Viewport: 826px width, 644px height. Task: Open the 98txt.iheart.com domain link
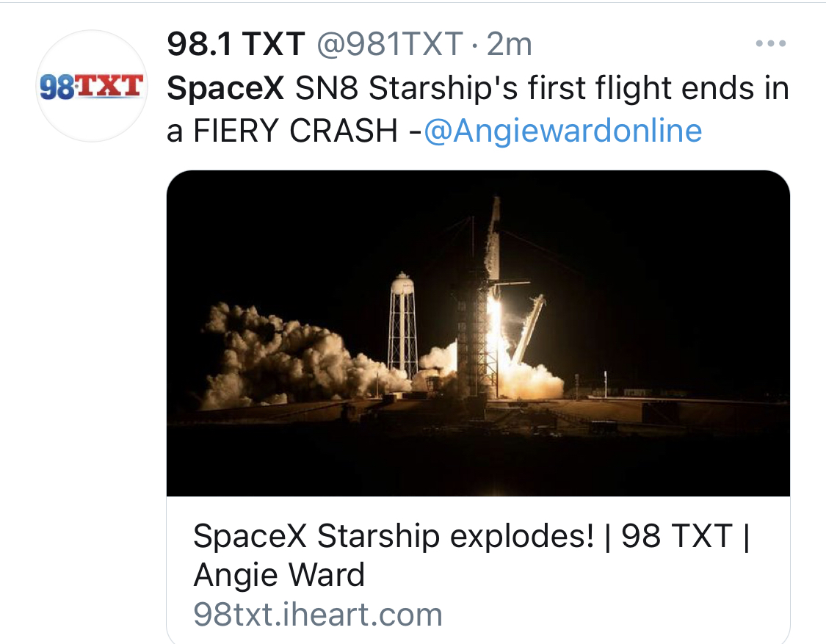[x=318, y=614]
